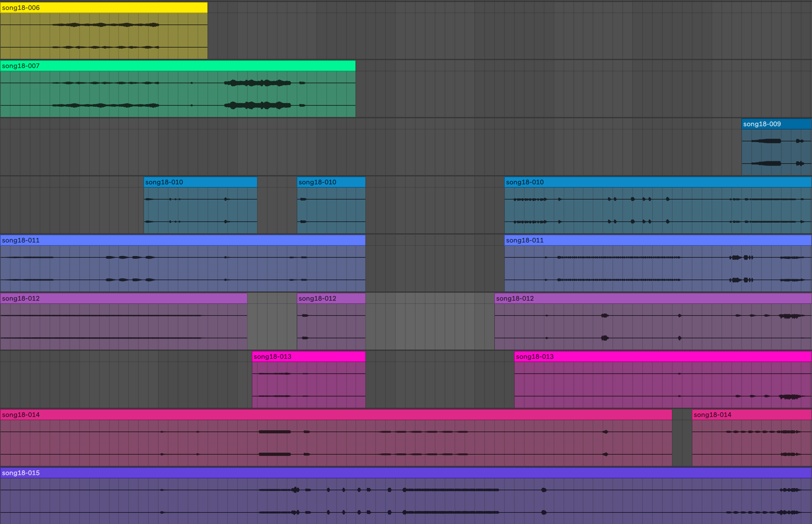
Task: Select the latest song18-012 clip header
Action: (x=653, y=298)
